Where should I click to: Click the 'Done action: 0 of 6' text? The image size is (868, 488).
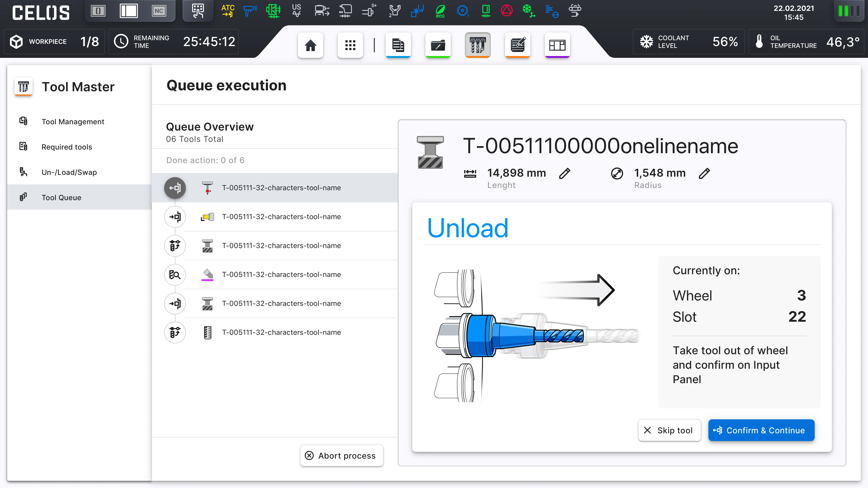(x=206, y=160)
